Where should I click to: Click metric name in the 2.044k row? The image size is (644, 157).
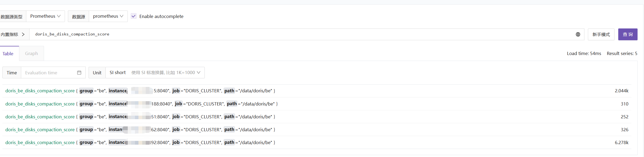pos(40,91)
